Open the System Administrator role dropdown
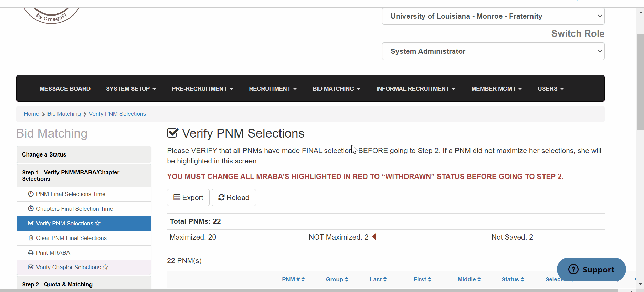 click(x=493, y=51)
